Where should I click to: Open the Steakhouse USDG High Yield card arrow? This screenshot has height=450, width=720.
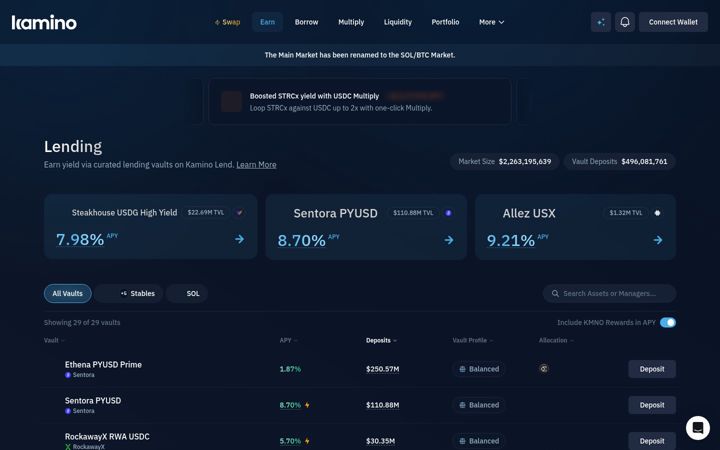click(x=239, y=239)
